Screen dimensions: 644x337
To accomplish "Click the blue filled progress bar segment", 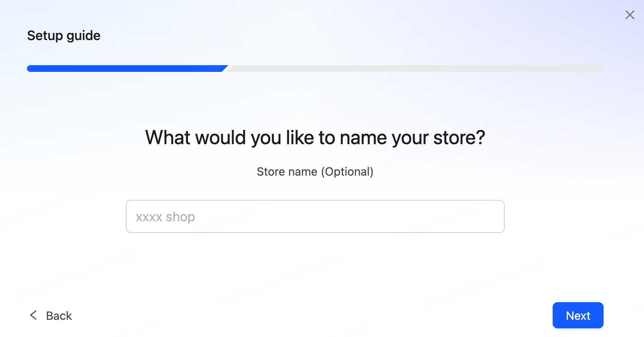I will click(x=125, y=69).
